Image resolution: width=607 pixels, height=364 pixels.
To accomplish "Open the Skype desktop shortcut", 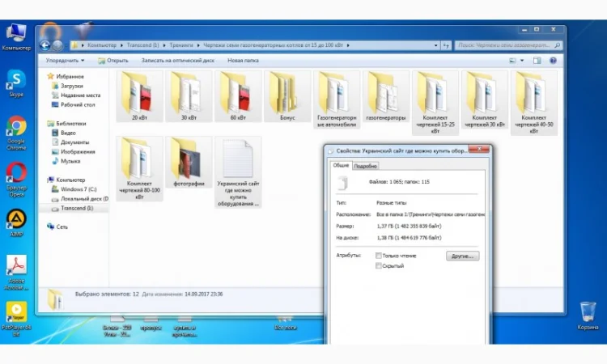I will (x=16, y=81).
